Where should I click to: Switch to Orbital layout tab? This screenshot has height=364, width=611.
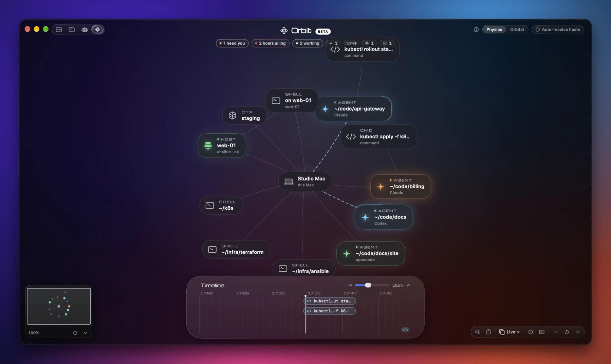(x=517, y=30)
